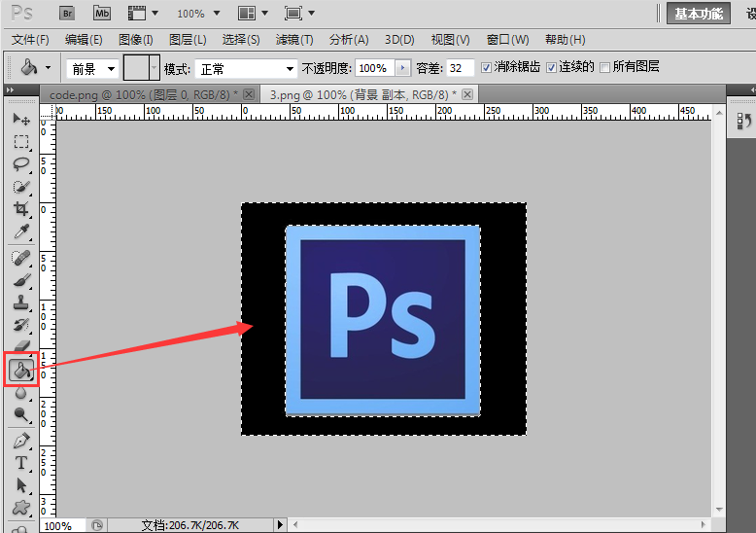Open the 编辑(E) menu
This screenshot has height=533, width=756.
coord(84,40)
